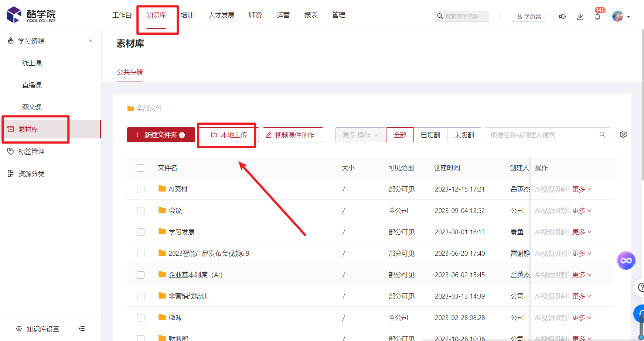Click the 全部文件 folder breadcrumb icon
This screenshot has width=644, height=341.
[x=130, y=108]
